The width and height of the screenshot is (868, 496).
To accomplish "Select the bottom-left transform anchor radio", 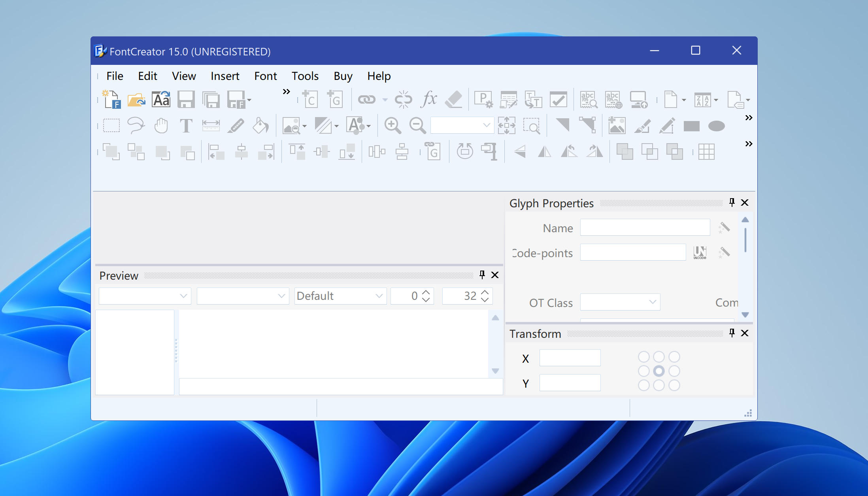I will coord(644,385).
